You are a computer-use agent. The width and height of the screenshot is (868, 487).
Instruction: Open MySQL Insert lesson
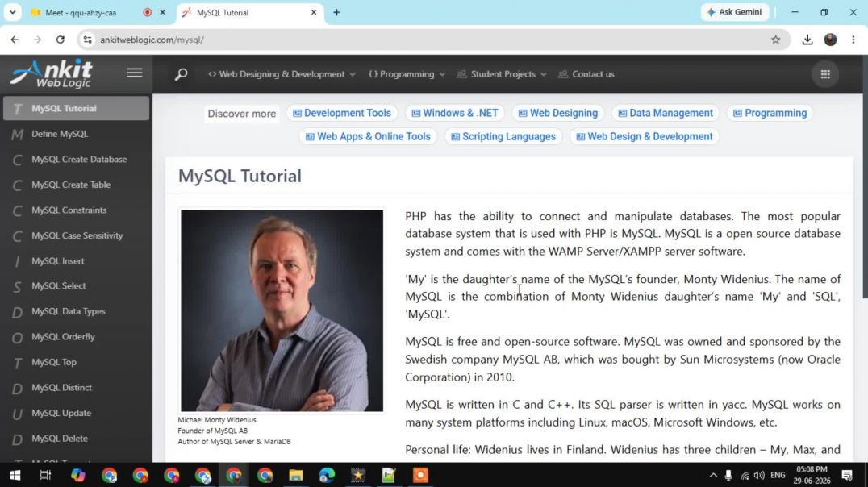point(77,261)
